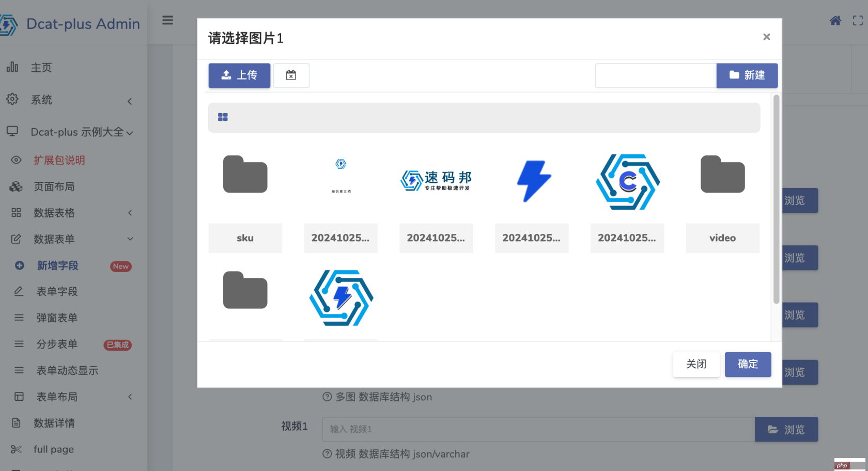Click the 新建 new folder button
Viewport: 868px width, 471px height.
point(747,75)
